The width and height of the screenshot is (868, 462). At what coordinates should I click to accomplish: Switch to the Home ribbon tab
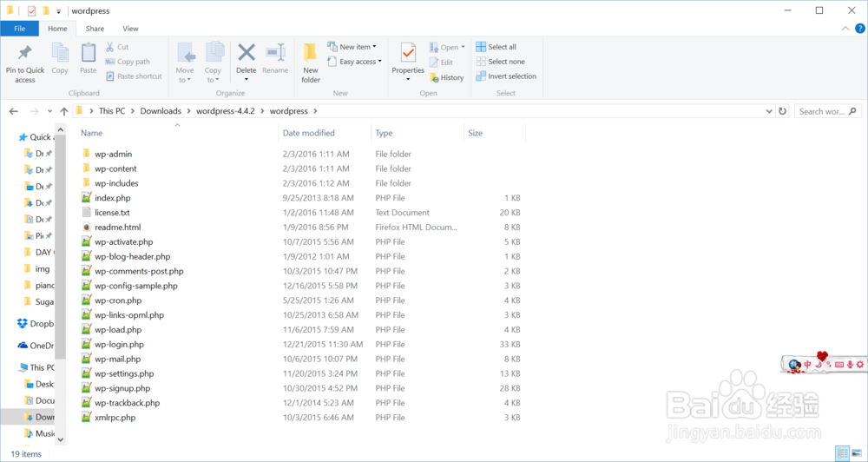coord(57,29)
